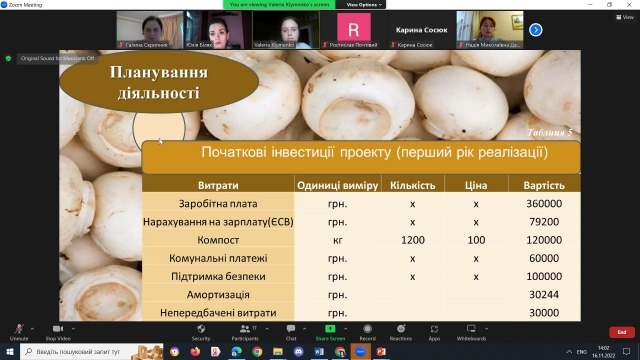The height and width of the screenshot is (360, 640).
Task: Click the Компост quantity 1200
Action: coord(413,240)
